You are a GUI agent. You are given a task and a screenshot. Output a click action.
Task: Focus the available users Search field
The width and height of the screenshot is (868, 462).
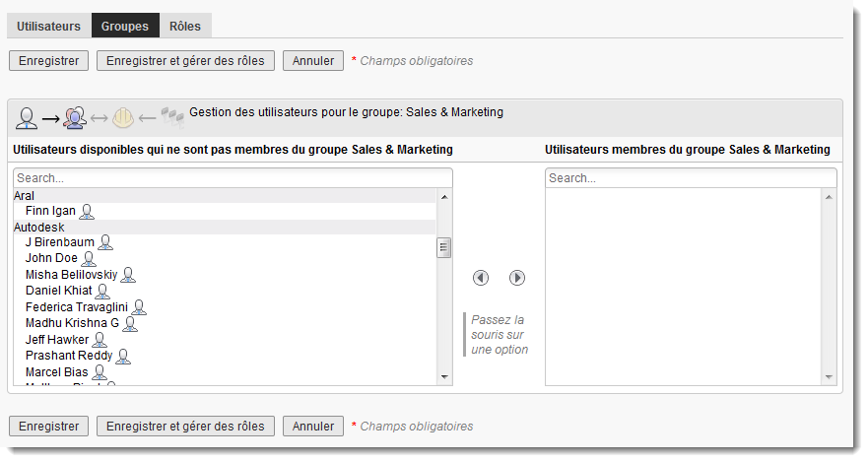point(234,178)
